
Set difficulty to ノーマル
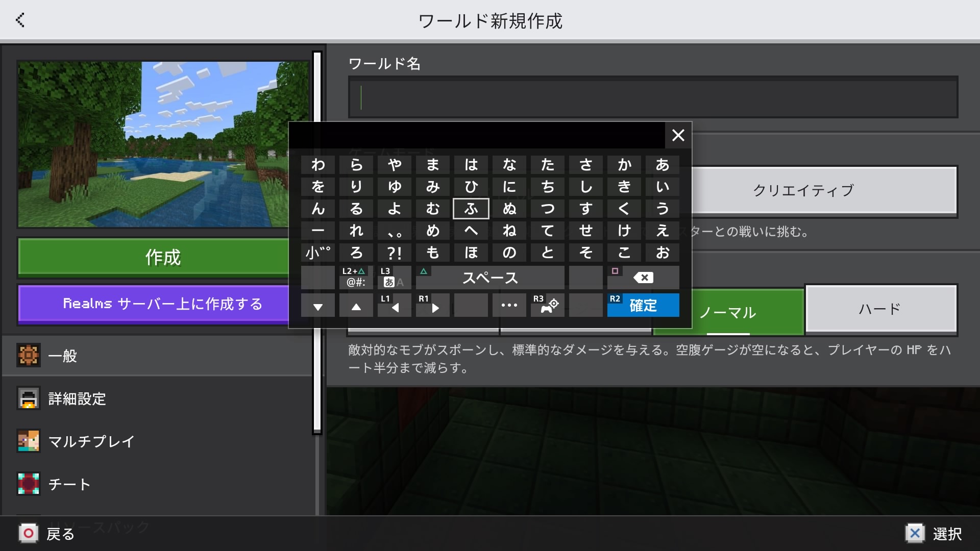[x=728, y=312]
